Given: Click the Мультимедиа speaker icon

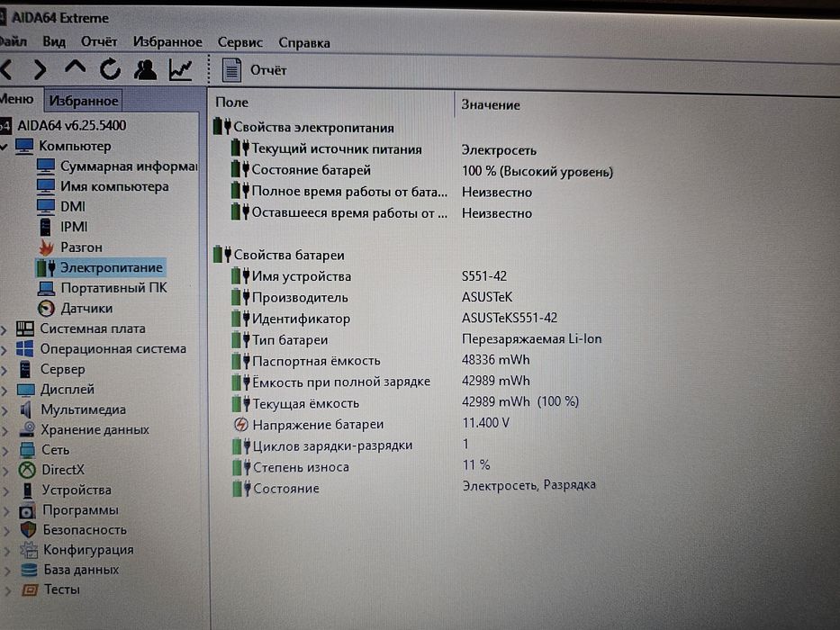Looking at the screenshot, I should point(26,409).
